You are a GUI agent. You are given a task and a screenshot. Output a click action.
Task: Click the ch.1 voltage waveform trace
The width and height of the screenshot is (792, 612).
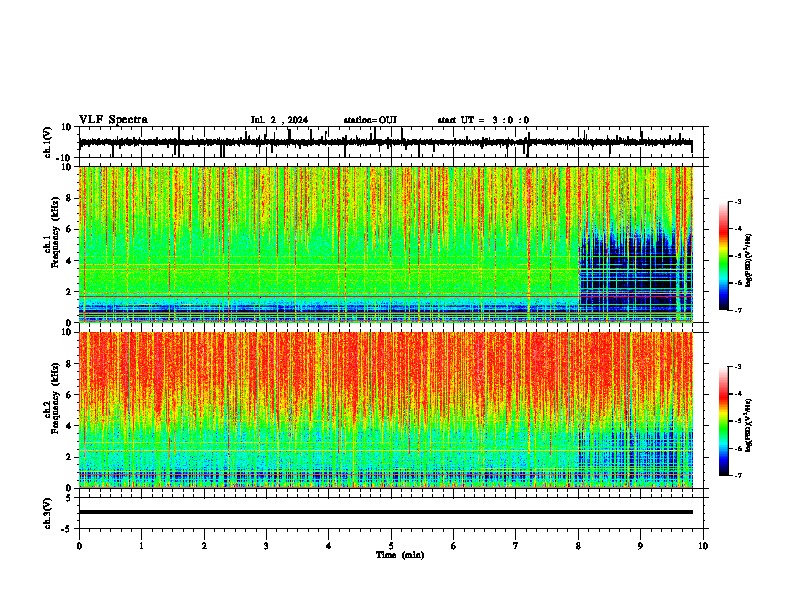click(385, 143)
